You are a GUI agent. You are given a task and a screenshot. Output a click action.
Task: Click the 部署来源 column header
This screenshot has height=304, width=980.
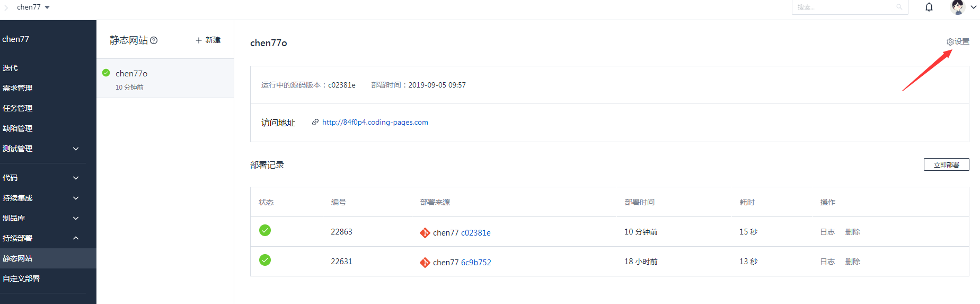click(x=435, y=202)
